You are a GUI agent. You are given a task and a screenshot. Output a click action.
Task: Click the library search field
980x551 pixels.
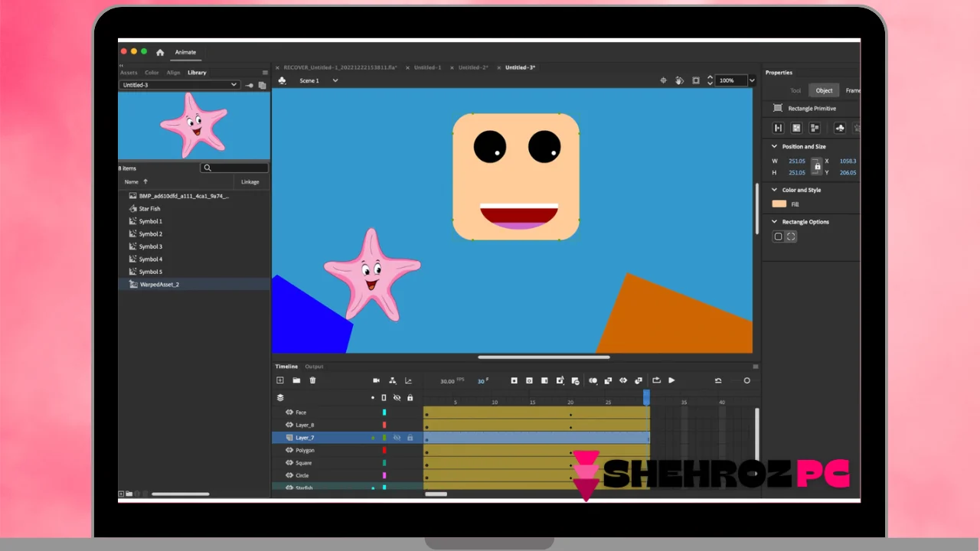(x=234, y=168)
